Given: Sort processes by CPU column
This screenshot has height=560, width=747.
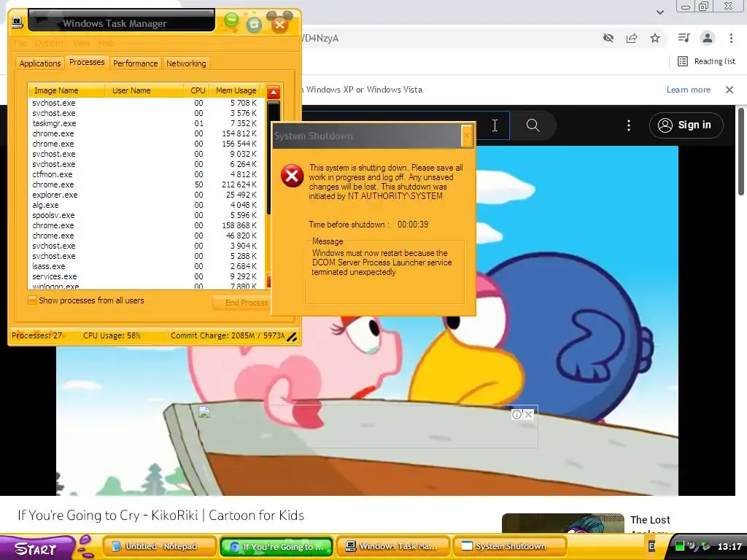Looking at the screenshot, I should (x=197, y=90).
